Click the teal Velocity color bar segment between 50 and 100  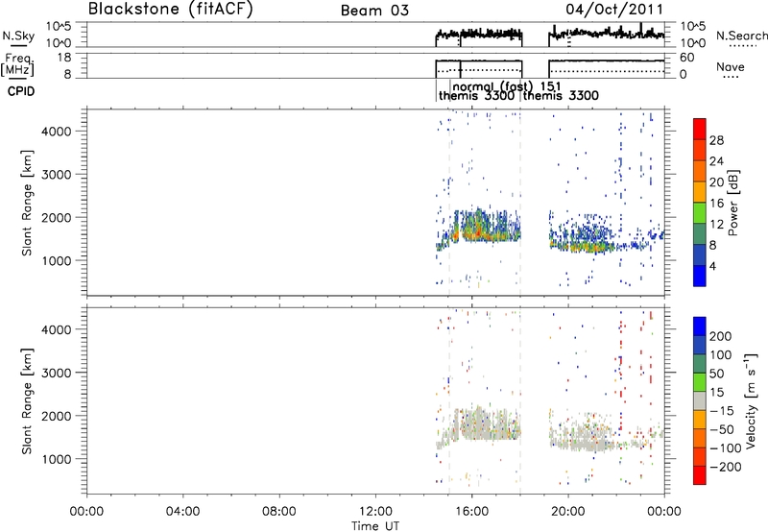tap(700, 363)
